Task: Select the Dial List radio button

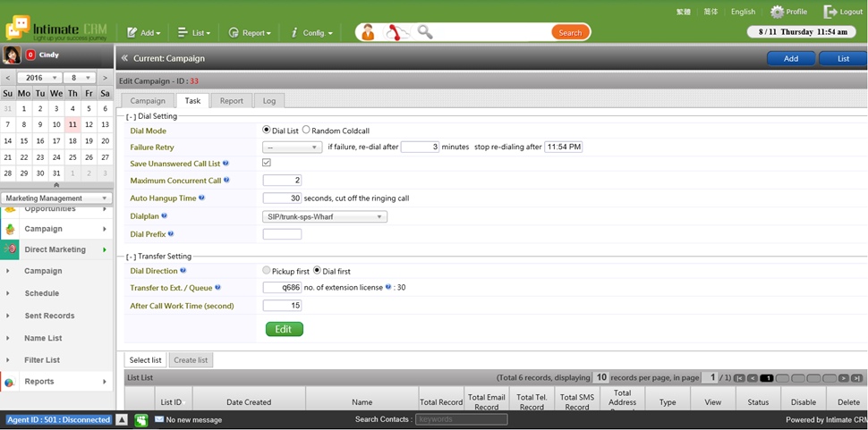Action: pos(267,131)
